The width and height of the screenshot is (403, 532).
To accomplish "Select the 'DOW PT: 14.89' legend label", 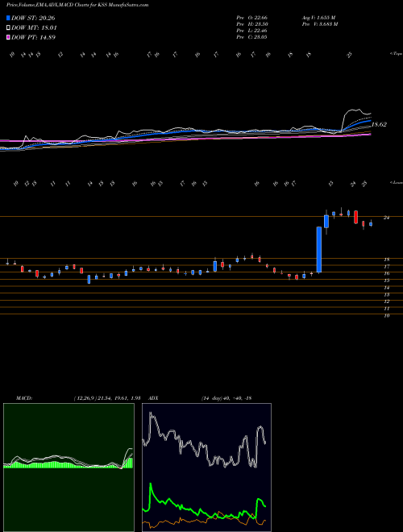I will 33,37.
